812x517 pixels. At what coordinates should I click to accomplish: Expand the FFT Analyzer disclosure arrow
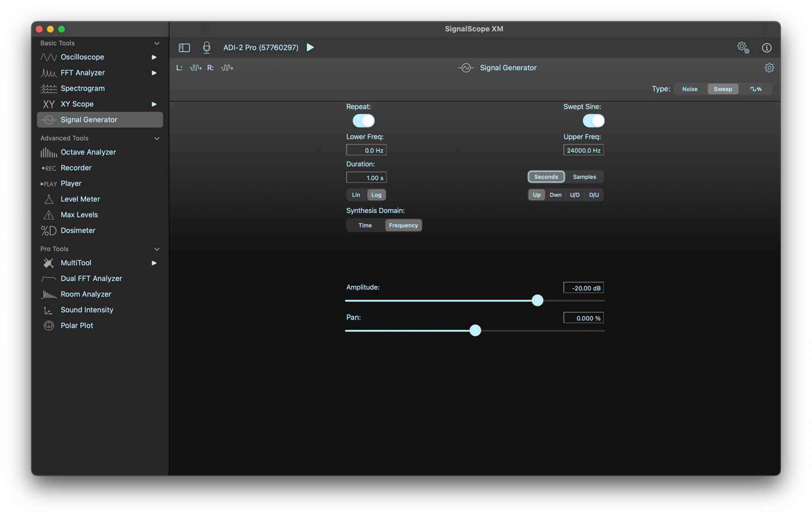point(154,73)
